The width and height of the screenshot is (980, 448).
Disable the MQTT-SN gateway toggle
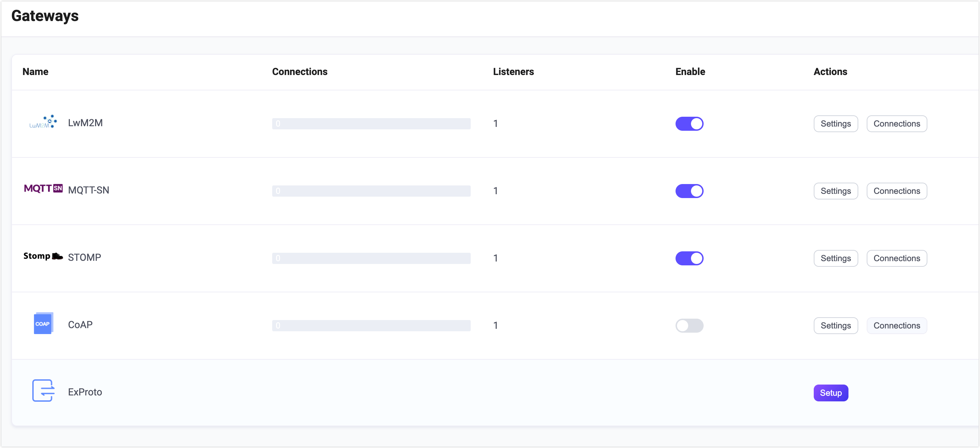click(690, 191)
